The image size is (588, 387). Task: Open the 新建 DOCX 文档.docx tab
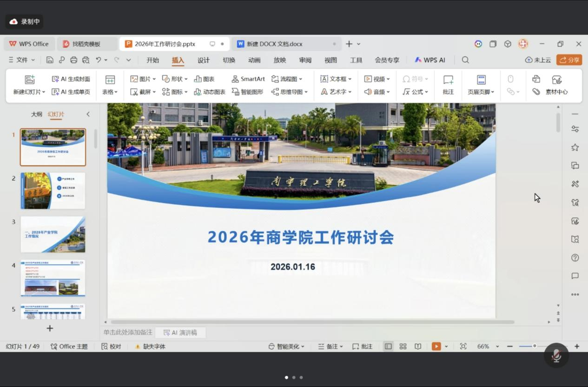pos(274,44)
